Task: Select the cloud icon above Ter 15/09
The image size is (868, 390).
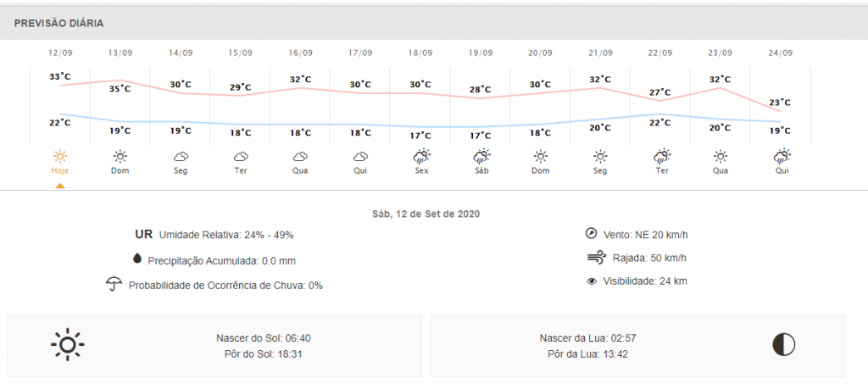Action: pyautogui.click(x=241, y=156)
